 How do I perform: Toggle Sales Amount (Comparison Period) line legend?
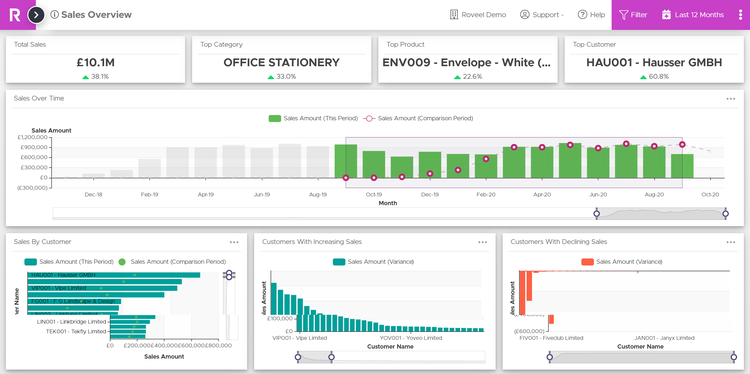coord(418,118)
